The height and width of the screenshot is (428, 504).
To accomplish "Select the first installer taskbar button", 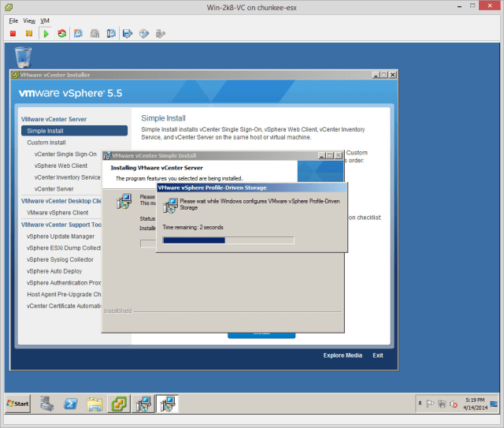I will point(143,404).
